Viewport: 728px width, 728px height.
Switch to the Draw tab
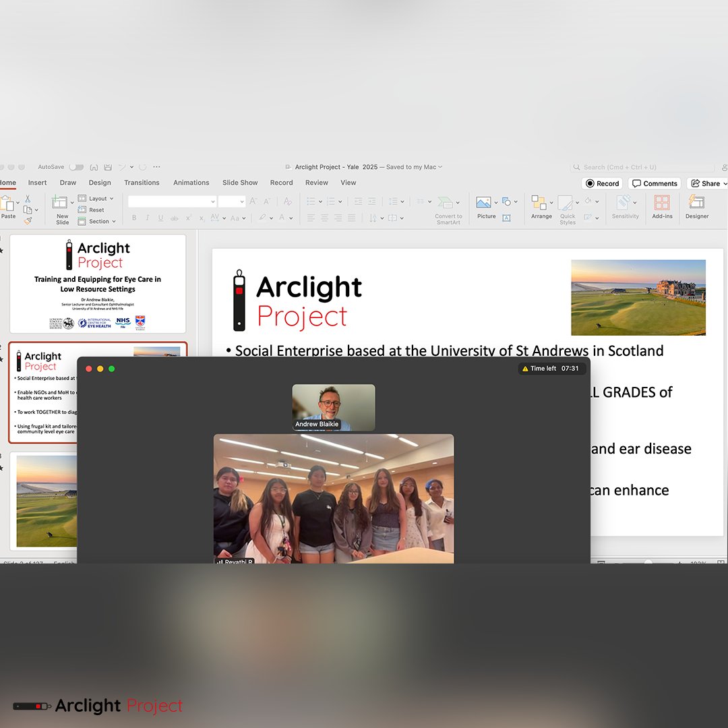coord(68,183)
